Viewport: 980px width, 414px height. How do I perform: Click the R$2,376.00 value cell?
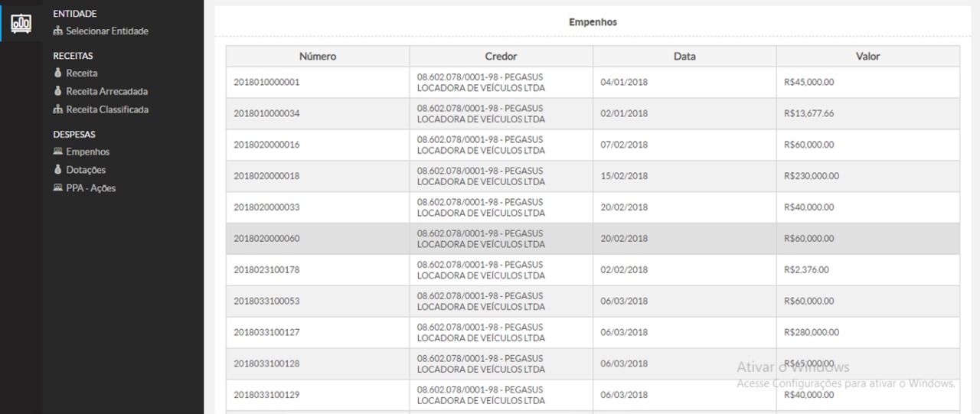pyautogui.click(x=806, y=270)
